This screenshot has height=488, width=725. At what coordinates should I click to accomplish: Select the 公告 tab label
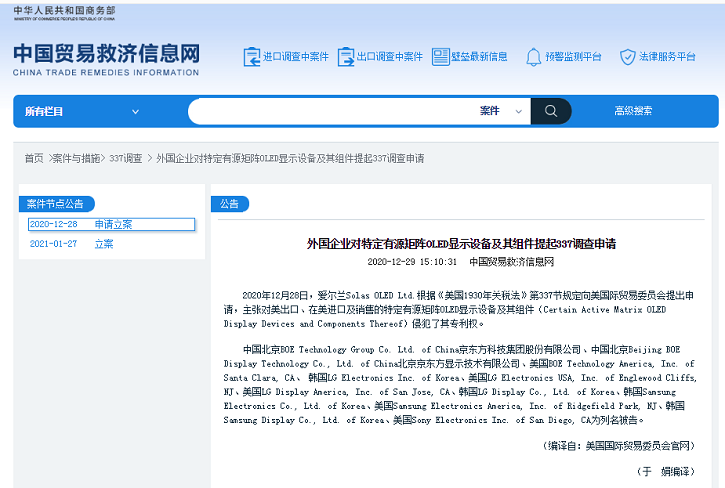pyautogui.click(x=229, y=204)
